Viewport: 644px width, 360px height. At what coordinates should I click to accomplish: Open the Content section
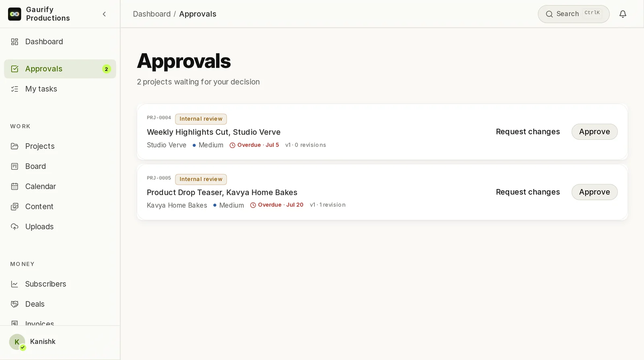(60, 206)
